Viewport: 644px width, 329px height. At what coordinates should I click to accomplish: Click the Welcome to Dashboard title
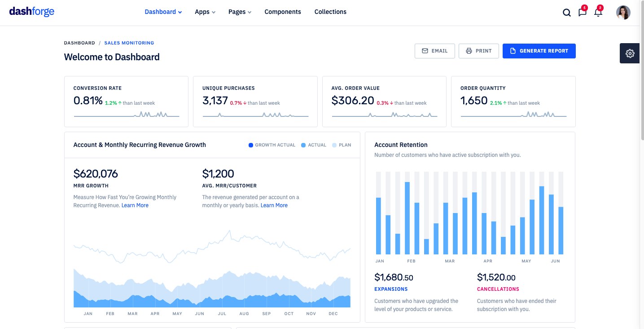point(112,57)
